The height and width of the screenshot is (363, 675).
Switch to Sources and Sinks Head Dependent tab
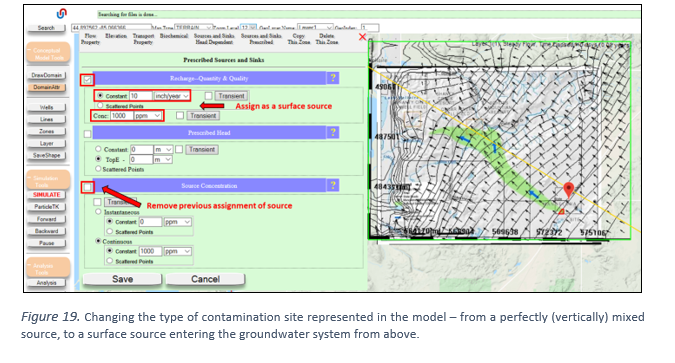[x=214, y=39]
